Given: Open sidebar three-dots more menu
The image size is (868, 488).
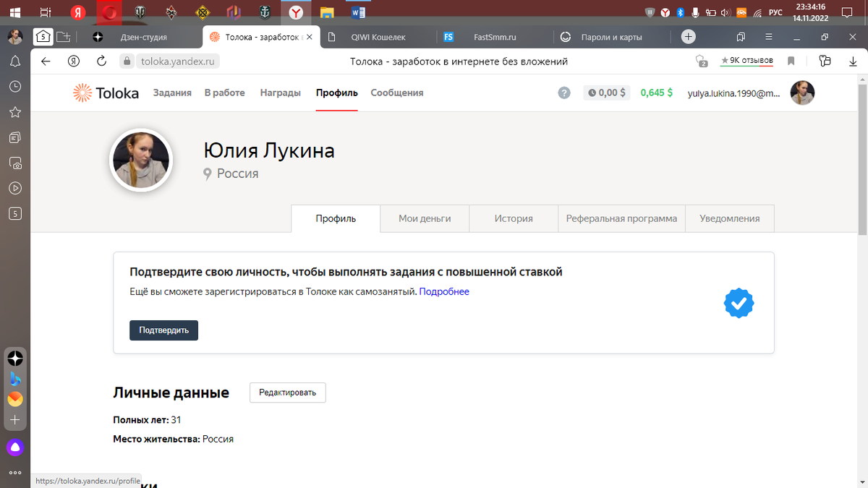Looking at the screenshot, I should pyautogui.click(x=15, y=472).
